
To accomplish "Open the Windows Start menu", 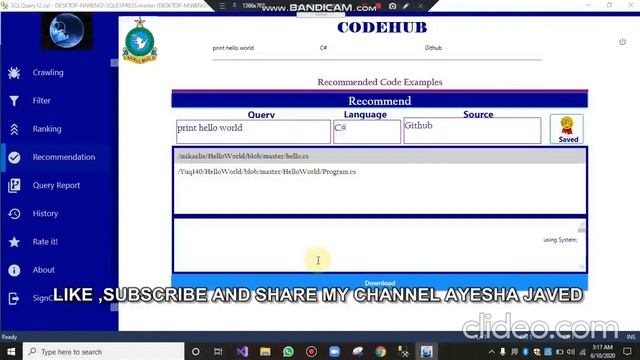I will pos(11,351).
